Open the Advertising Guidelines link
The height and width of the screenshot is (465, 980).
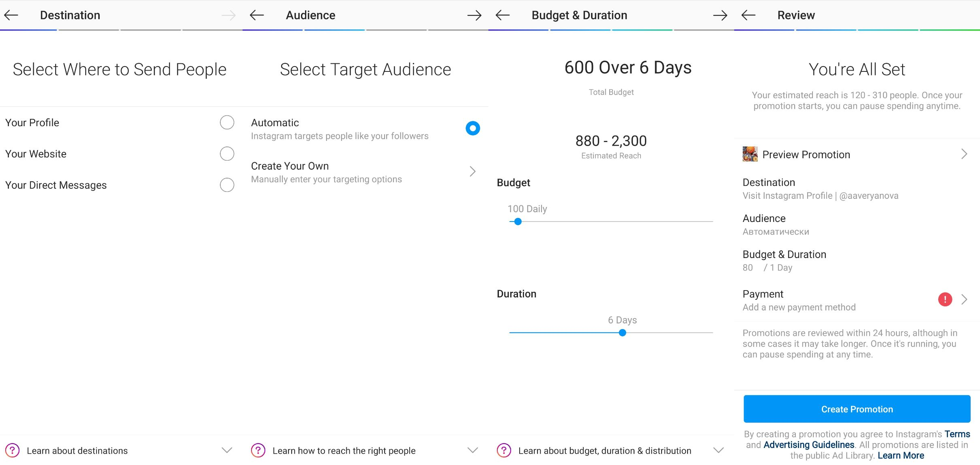(808, 445)
